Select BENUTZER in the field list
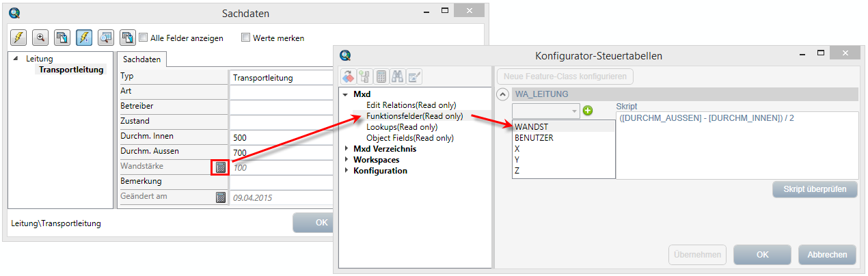This screenshot has height=276, width=868. tap(534, 137)
